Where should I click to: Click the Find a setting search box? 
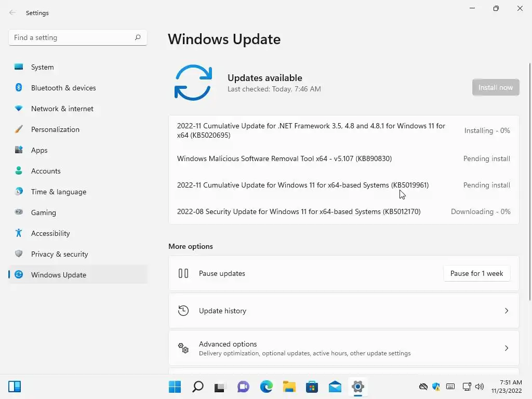(78, 37)
